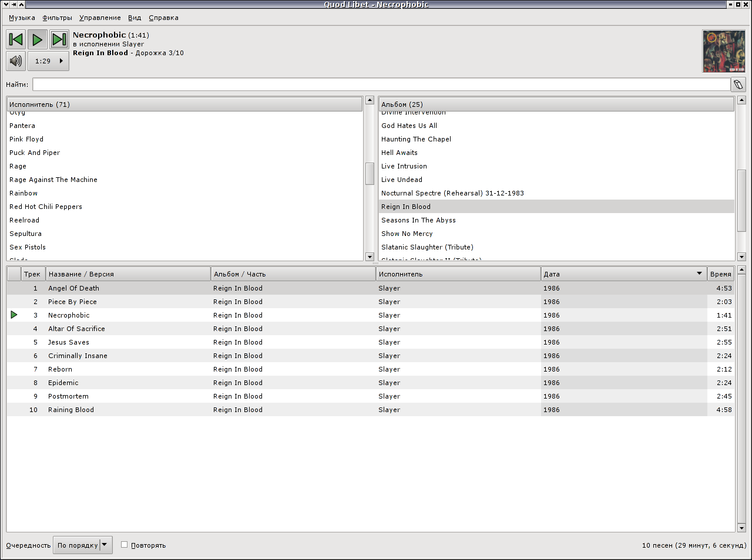Viewport: 752px width, 560px height.
Task: Select the Nocturnal Spectre (Rehearsal) album
Action: 556,193
